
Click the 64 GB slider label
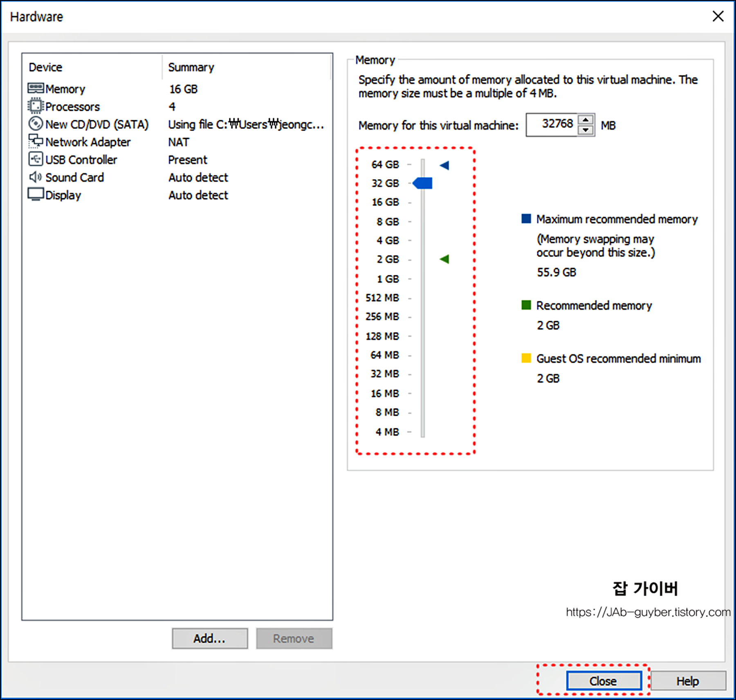[x=385, y=164]
